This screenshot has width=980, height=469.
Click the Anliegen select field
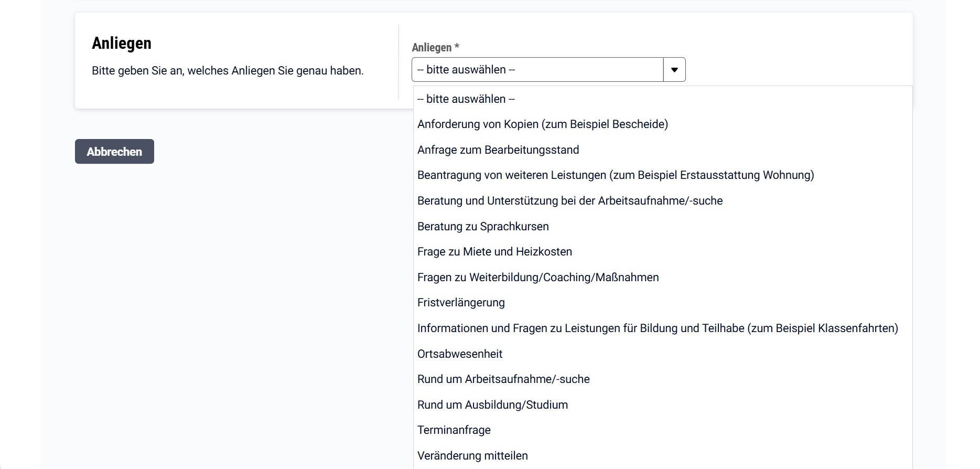537,70
